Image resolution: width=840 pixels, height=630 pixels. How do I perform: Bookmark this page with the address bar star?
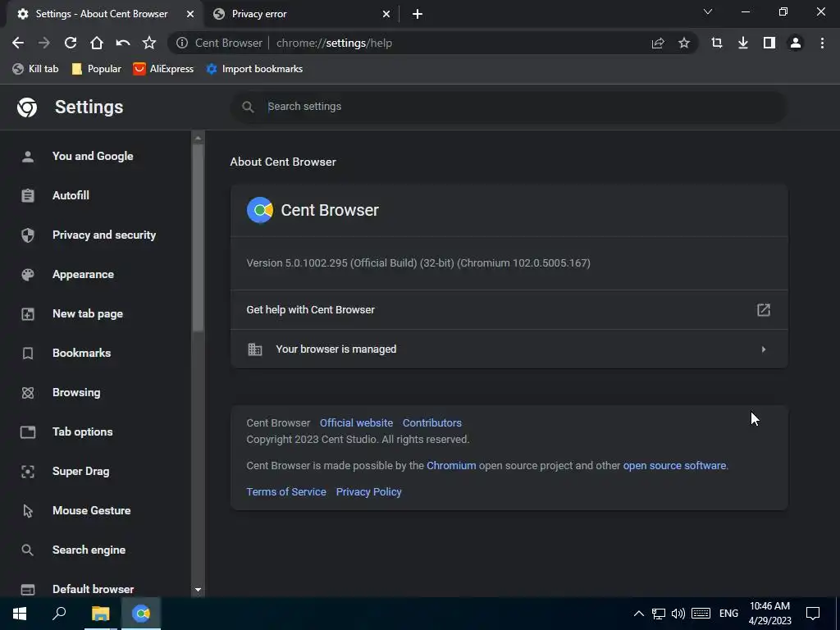(x=684, y=43)
